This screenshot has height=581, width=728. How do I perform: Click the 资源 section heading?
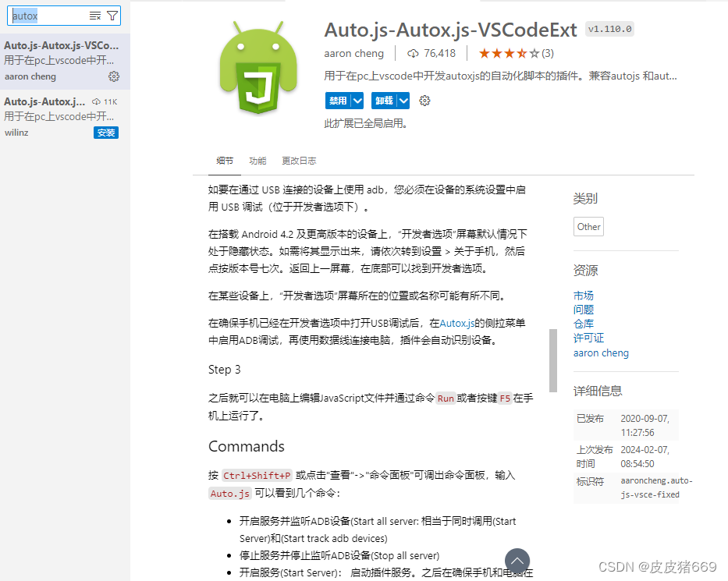coord(585,271)
